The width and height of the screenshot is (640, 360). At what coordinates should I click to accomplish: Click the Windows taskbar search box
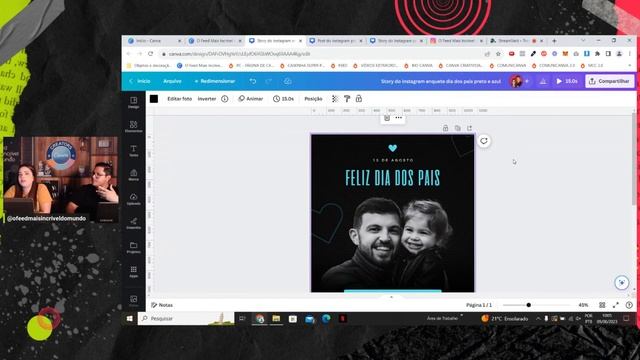187,318
